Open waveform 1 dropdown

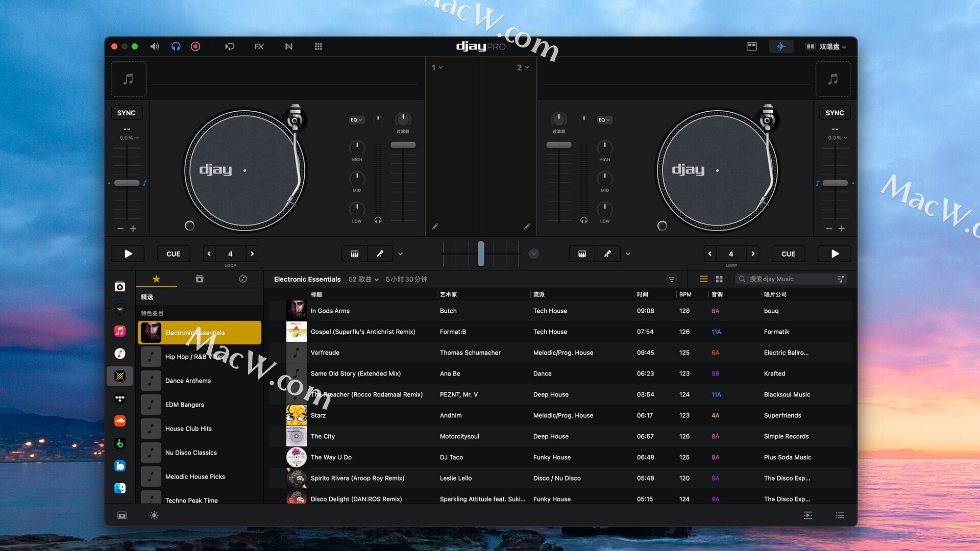(x=437, y=67)
